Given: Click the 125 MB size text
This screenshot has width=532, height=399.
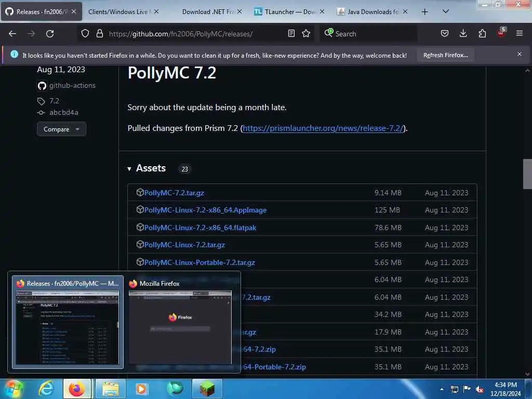Looking at the screenshot, I should pos(387,210).
